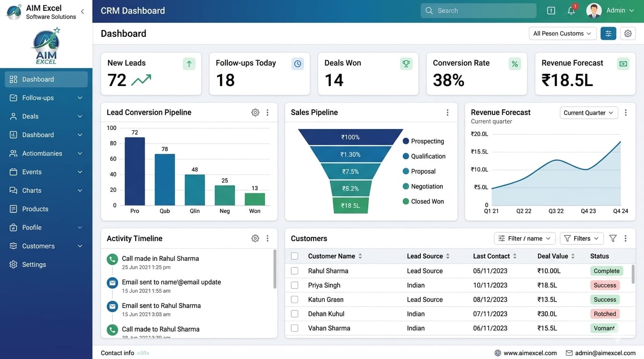Click the Rotched status badge

[x=605, y=314]
